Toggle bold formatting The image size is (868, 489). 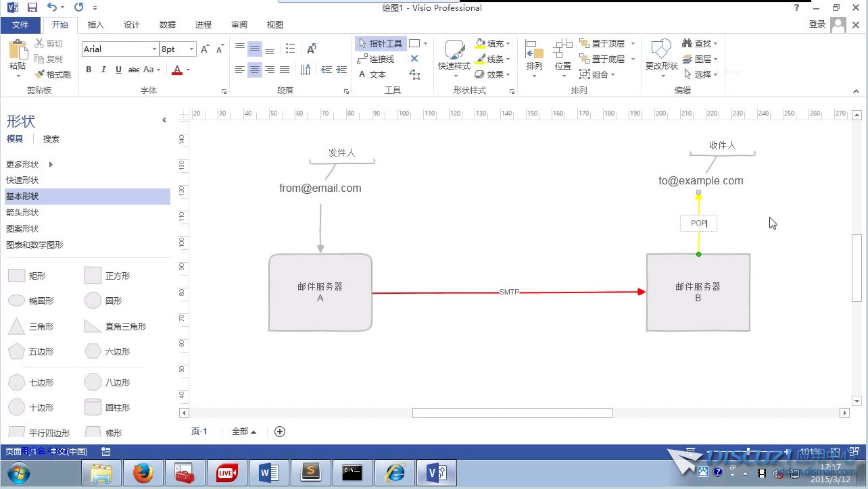(x=89, y=70)
